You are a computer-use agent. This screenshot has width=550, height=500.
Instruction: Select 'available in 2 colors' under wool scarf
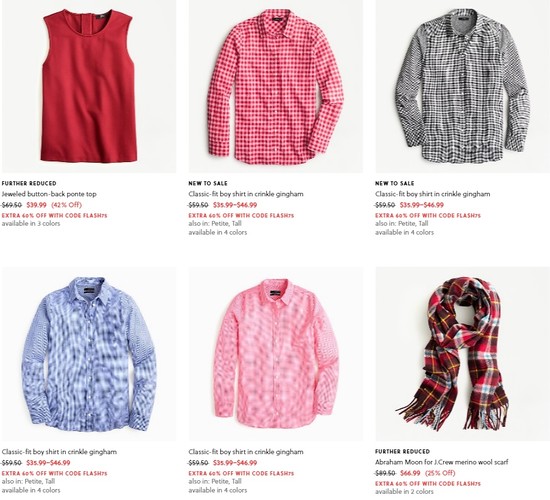coord(404,492)
